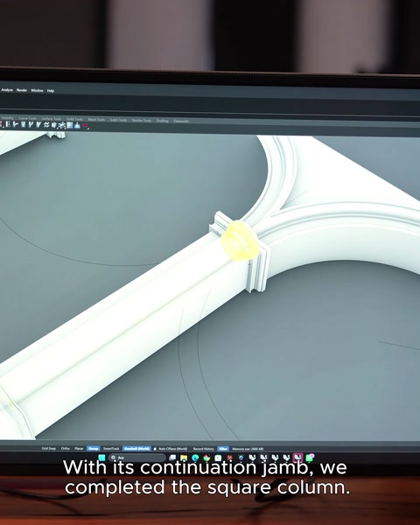Click the Filter button in status bar
Screen dimensions: 420x525
[x=223, y=449]
